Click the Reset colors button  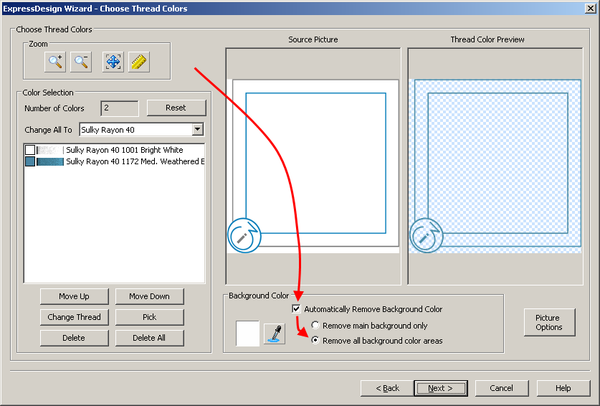[x=176, y=108]
